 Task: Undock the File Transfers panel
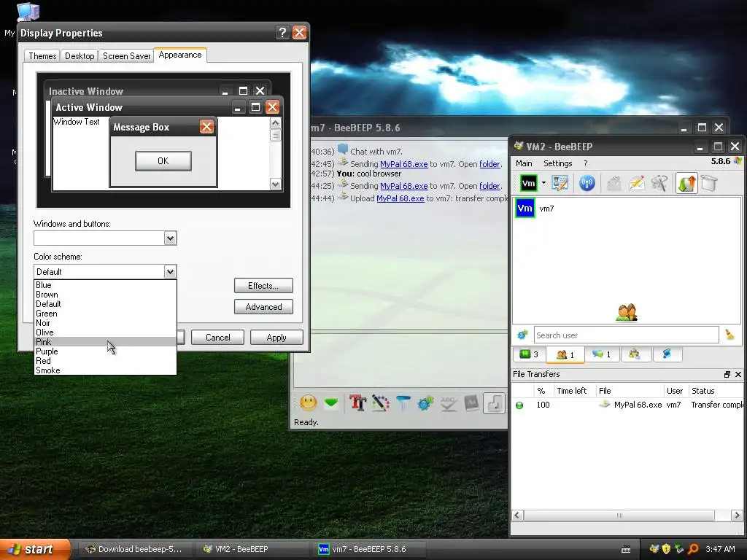point(727,374)
